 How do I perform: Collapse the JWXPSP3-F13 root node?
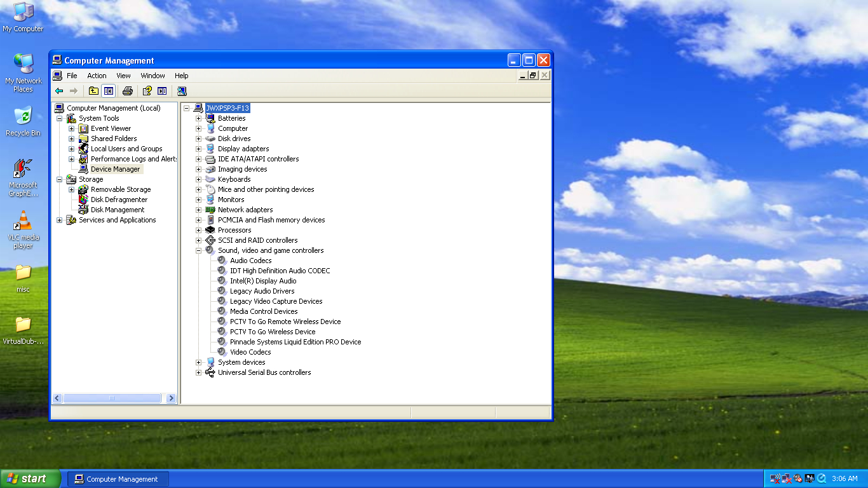[x=186, y=108]
